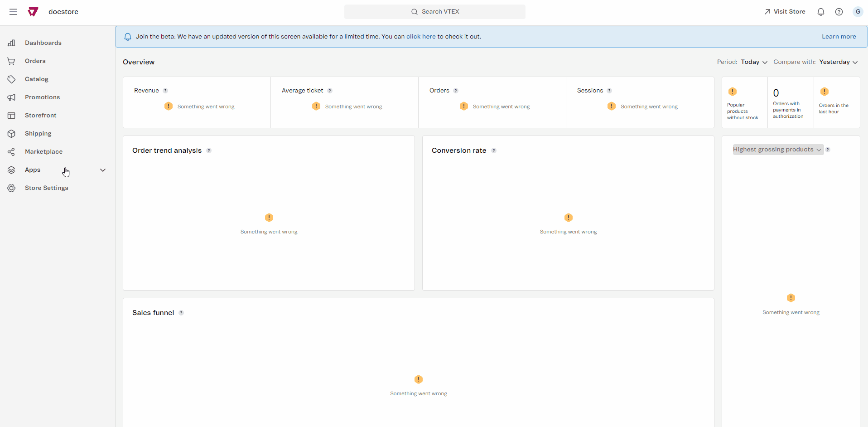Open Promotions in the sidebar
The height and width of the screenshot is (427, 868).
pos(42,97)
